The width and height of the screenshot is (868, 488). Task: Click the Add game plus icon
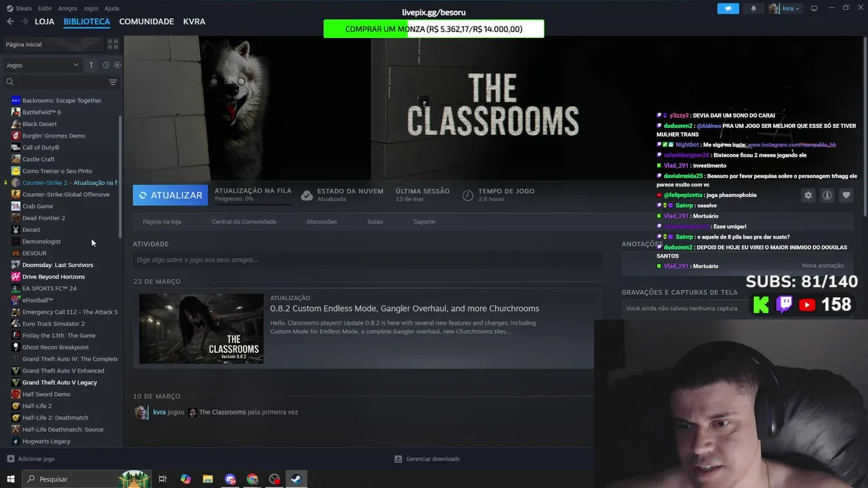pyautogui.click(x=10, y=459)
